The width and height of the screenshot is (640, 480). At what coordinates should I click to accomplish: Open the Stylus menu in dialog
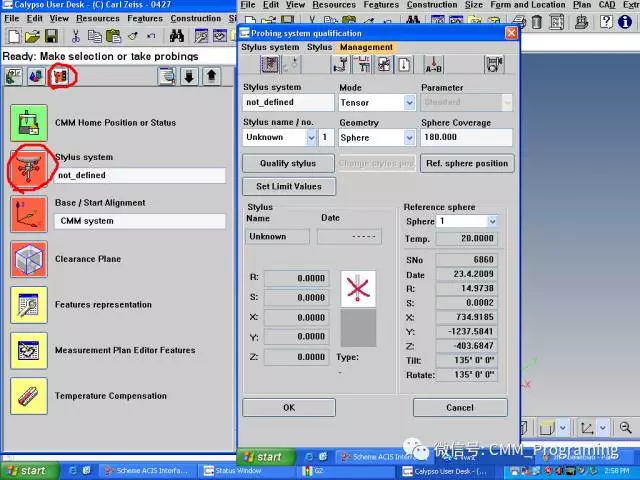319,47
